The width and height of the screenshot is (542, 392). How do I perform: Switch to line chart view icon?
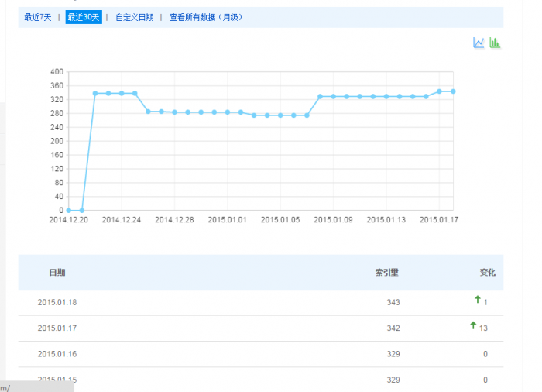coord(479,43)
